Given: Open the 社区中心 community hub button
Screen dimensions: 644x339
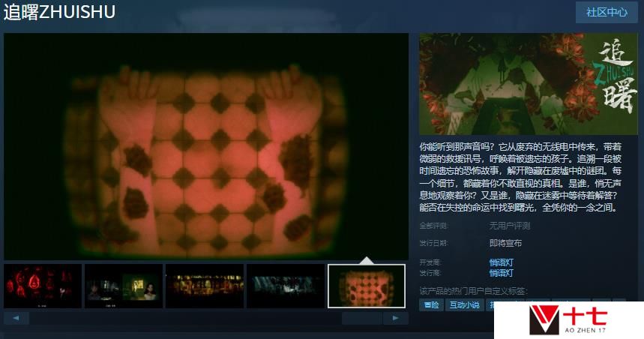Looking at the screenshot, I should click(x=607, y=12).
